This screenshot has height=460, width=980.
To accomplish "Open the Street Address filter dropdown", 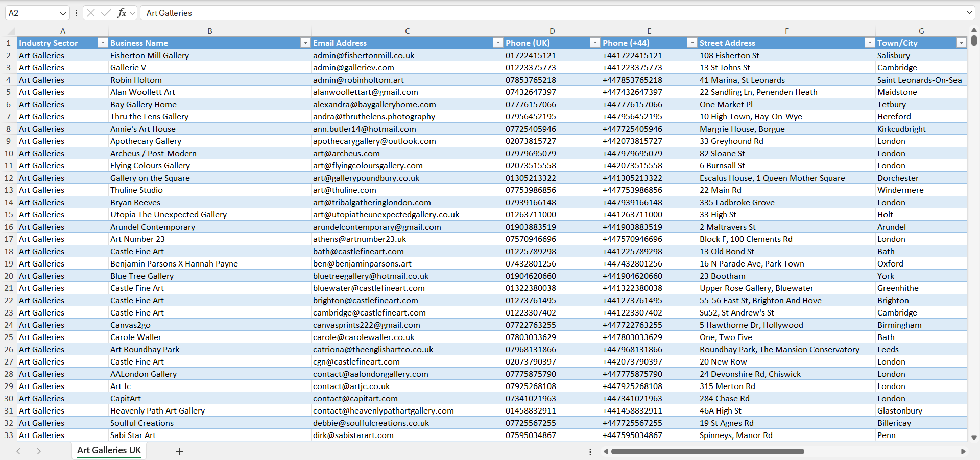I will click(870, 43).
